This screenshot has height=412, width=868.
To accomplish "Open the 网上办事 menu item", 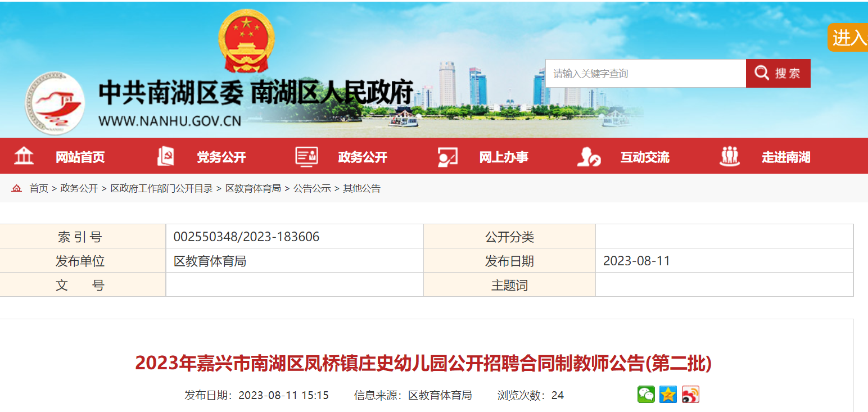I will [504, 157].
